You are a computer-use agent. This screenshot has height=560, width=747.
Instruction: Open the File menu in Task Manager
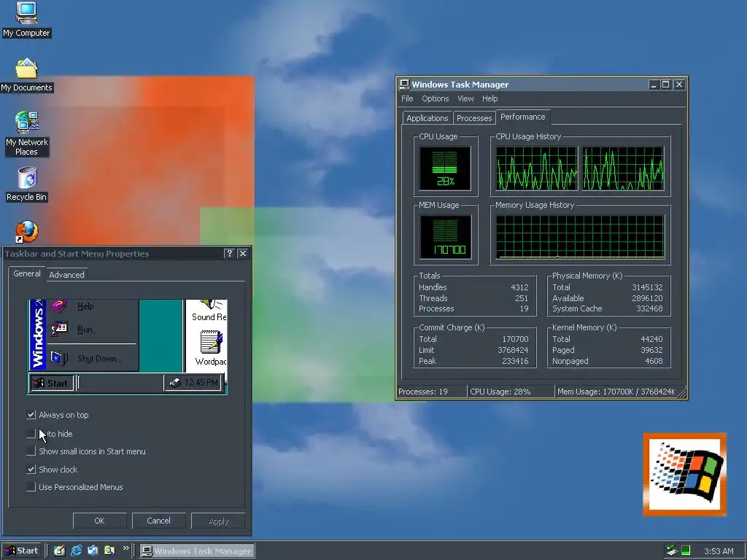pos(407,98)
